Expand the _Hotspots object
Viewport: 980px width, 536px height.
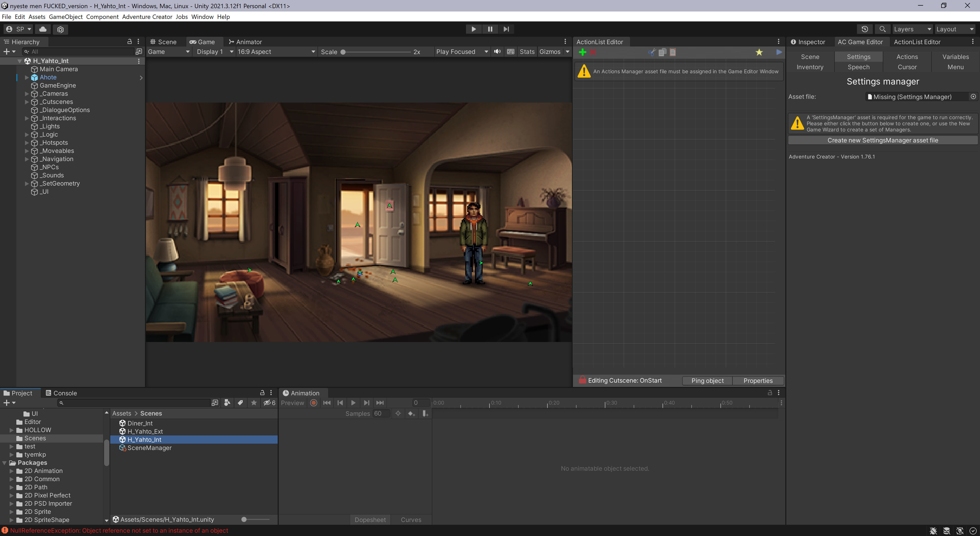tap(27, 143)
